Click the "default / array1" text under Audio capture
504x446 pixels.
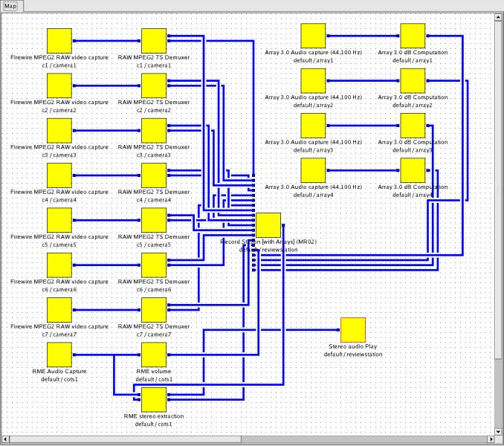pyautogui.click(x=314, y=60)
